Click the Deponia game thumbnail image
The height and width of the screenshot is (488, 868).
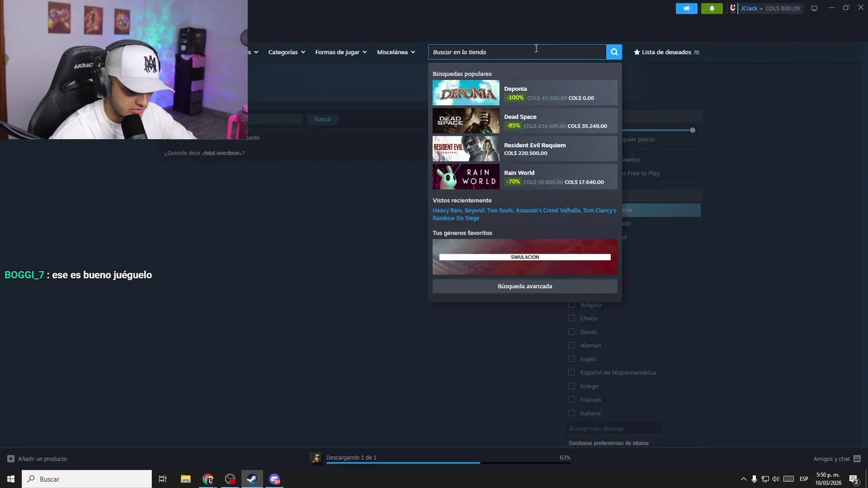tap(466, 93)
